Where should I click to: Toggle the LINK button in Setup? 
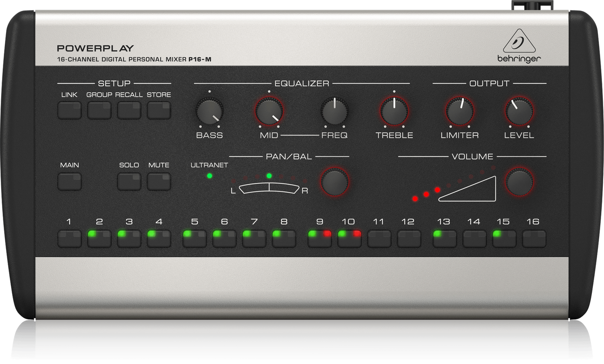pyautogui.click(x=69, y=110)
